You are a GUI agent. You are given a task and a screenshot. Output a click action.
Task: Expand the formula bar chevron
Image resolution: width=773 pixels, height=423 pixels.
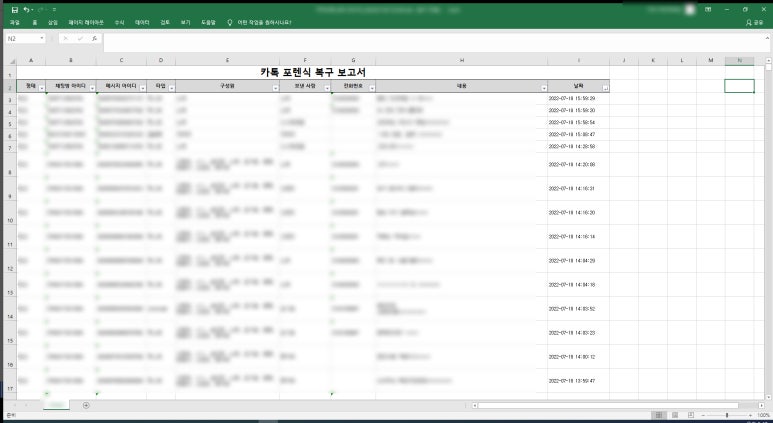click(767, 38)
